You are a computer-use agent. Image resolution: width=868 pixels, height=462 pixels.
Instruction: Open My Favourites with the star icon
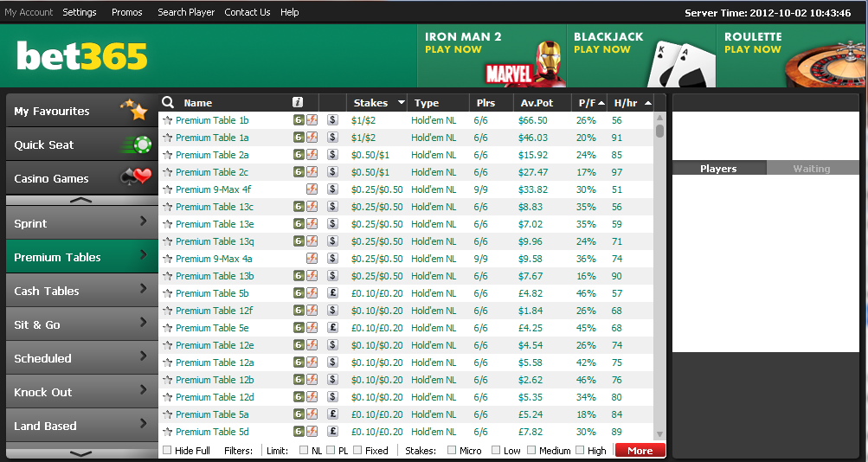pyautogui.click(x=134, y=110)
